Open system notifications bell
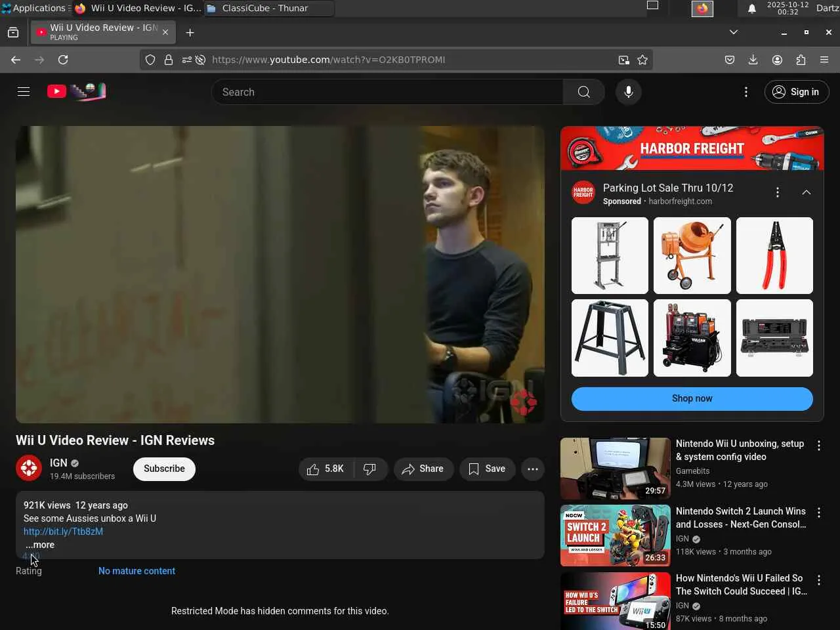Viewport: 840px width, 630px height. pyautogui.click(x=752, y=9)
